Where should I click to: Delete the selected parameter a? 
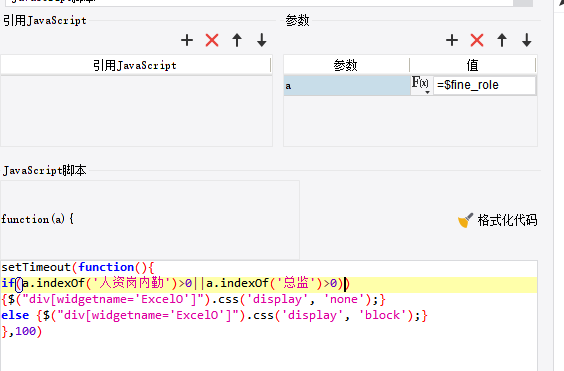(477, 40)
